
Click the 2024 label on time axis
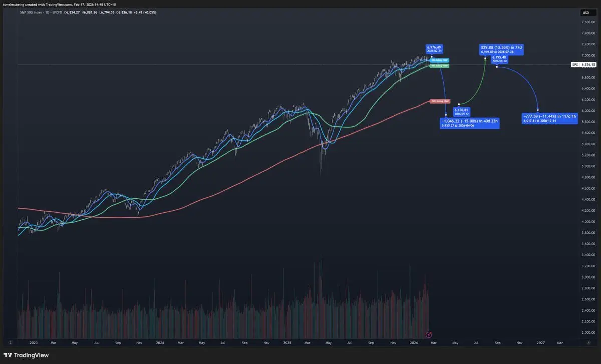pos(160,343)
